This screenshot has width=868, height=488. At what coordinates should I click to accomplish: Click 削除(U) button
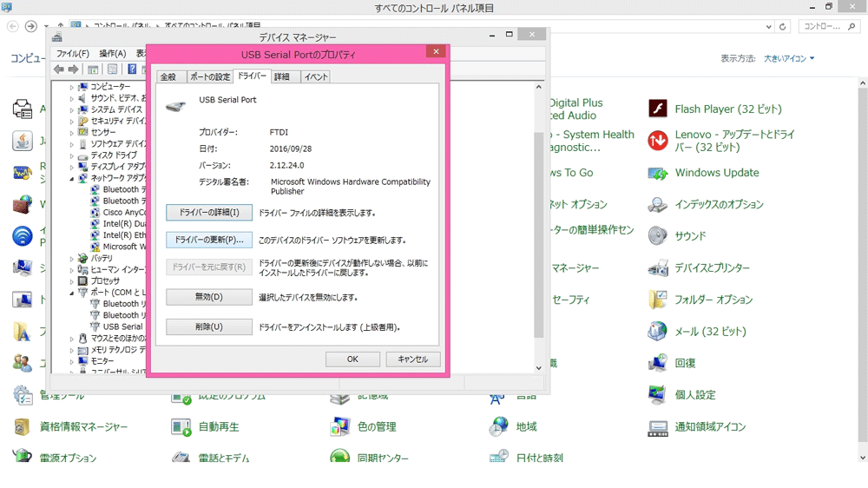point(208,326)
